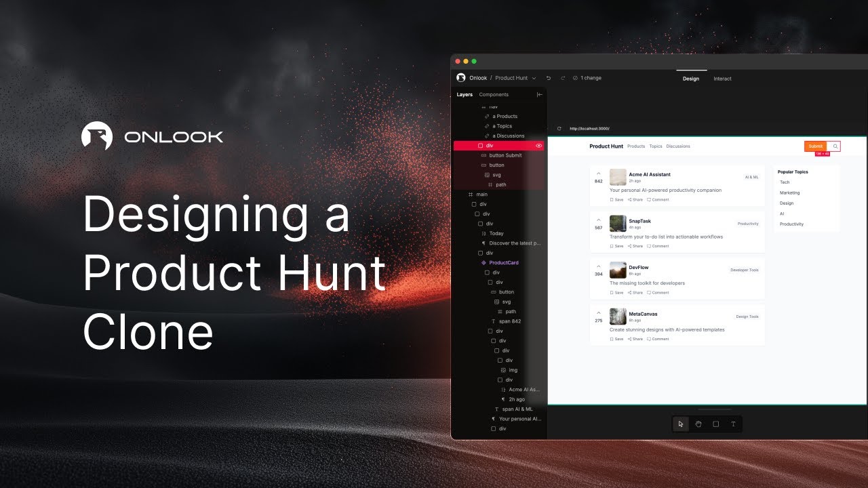Open the Product Hunt project dropdown
The width and height of the screenshot is (868, 488).
tap(515, 78)
